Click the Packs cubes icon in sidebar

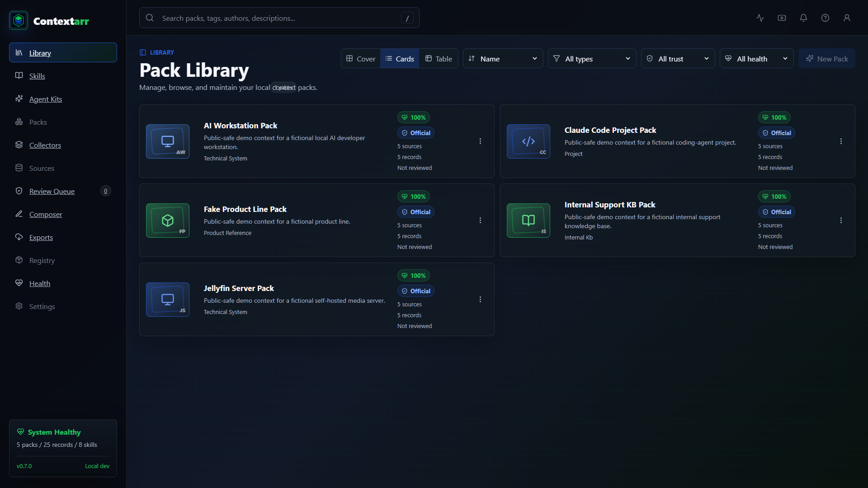click(19, 122)
